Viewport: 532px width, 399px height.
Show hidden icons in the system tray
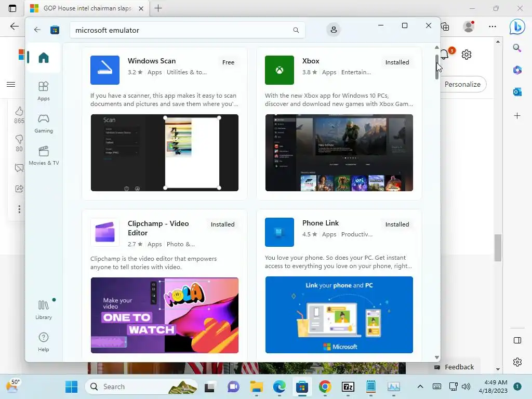[x=420, y=387]
